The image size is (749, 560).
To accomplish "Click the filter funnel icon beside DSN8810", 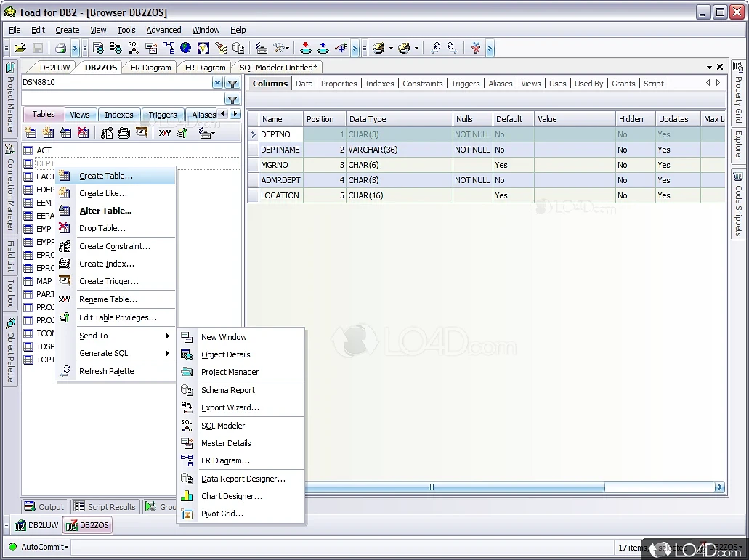I will 232,83.
